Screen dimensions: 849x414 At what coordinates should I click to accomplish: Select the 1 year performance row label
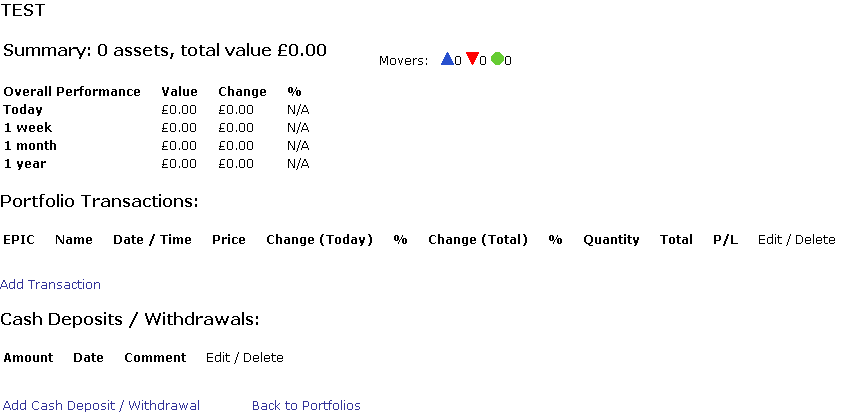click(x=25, y=164)
